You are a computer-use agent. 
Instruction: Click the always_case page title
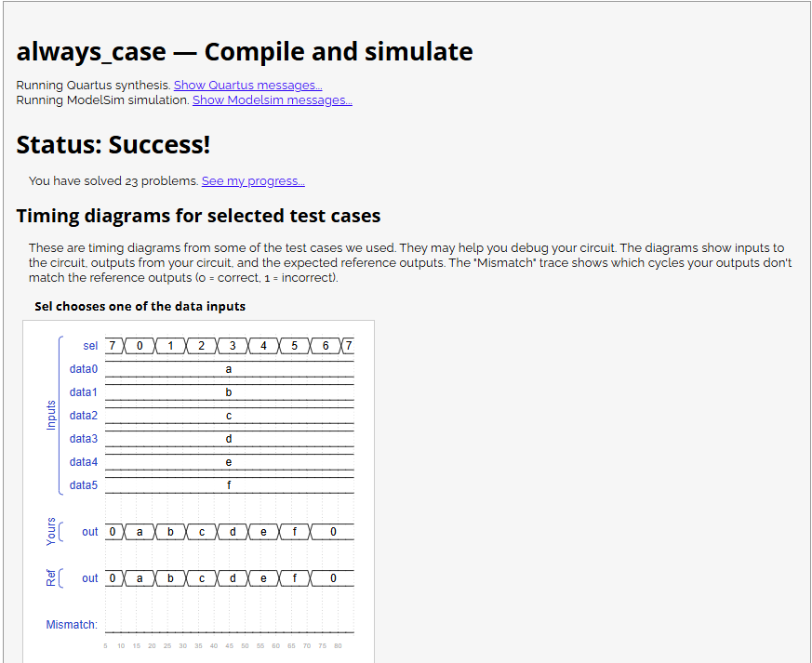(245, 51)
